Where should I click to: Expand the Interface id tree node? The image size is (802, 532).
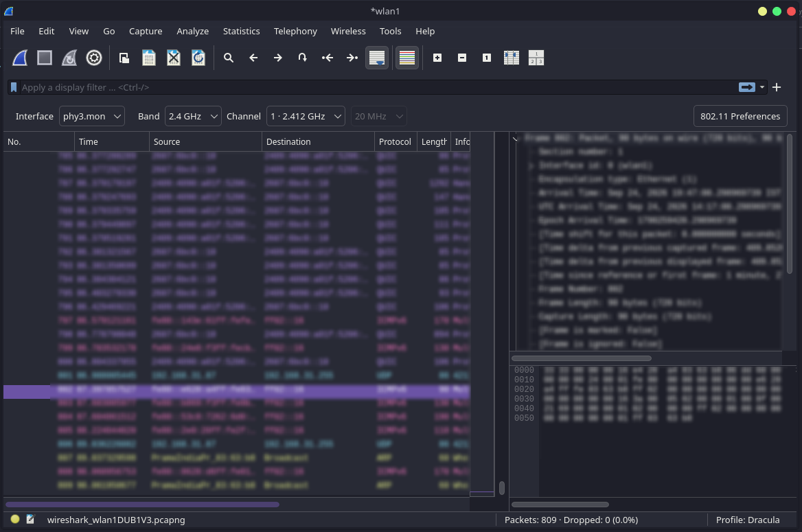[531, 165]
